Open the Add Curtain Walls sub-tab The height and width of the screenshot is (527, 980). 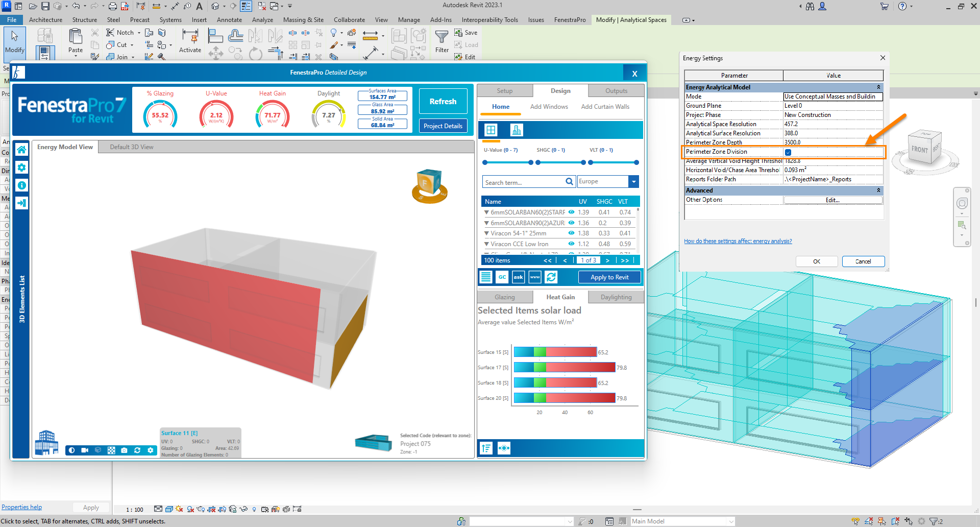[x=605, y=107]
